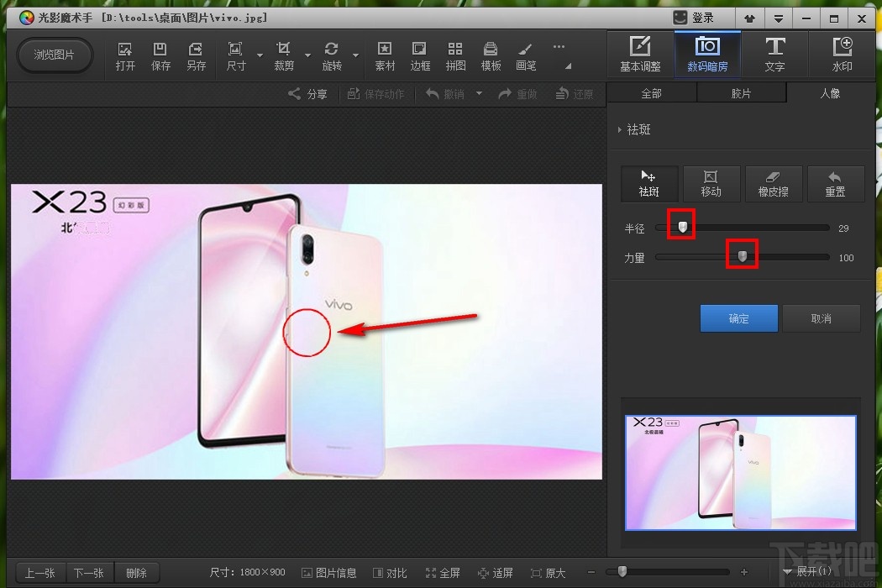882x588 pixels.
Task: Click the 水印 (Watermark) panel icon
Action: pos(842,54)
